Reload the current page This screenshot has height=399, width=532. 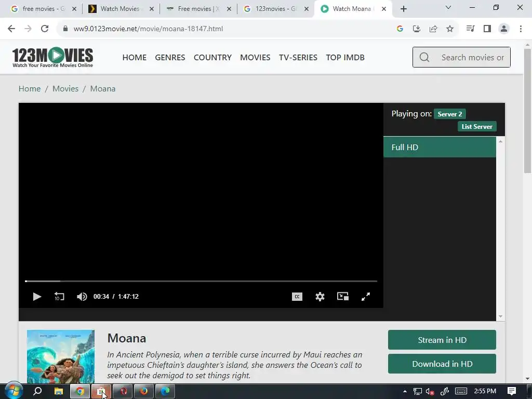click(45, 29)
